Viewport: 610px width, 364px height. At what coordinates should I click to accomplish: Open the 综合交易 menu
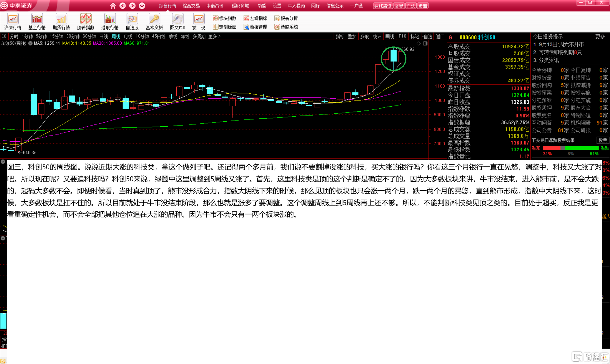191,6
